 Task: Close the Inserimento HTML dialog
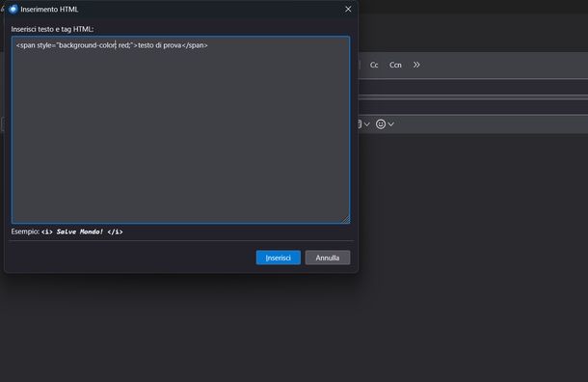point(348,9)
